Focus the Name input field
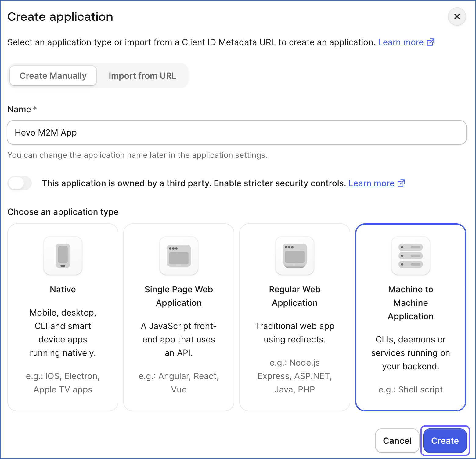The width and height of the screenshot is (476, 459). [237, 132]
